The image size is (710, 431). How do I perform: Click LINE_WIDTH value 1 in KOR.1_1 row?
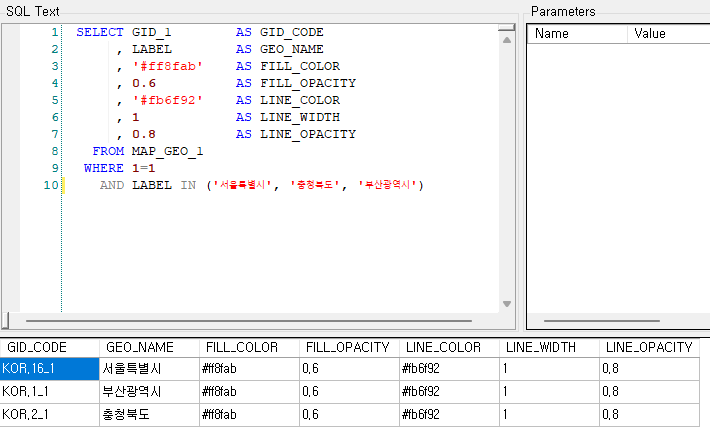pos(550,392)
